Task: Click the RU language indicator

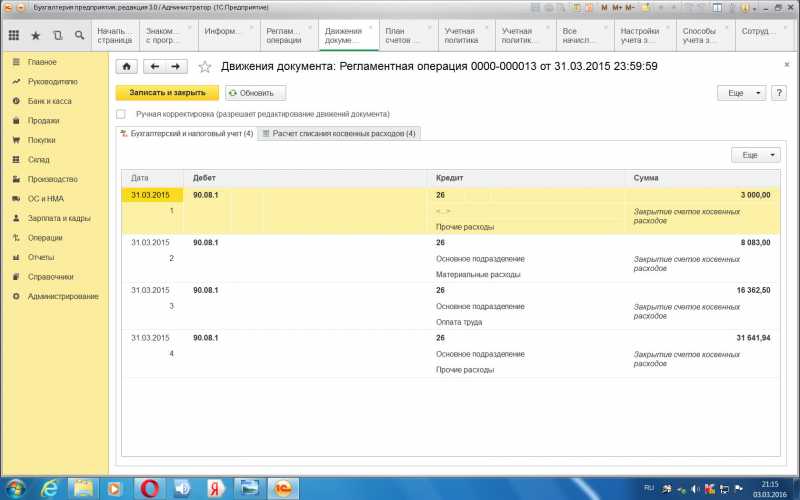Action: (649, 488)
